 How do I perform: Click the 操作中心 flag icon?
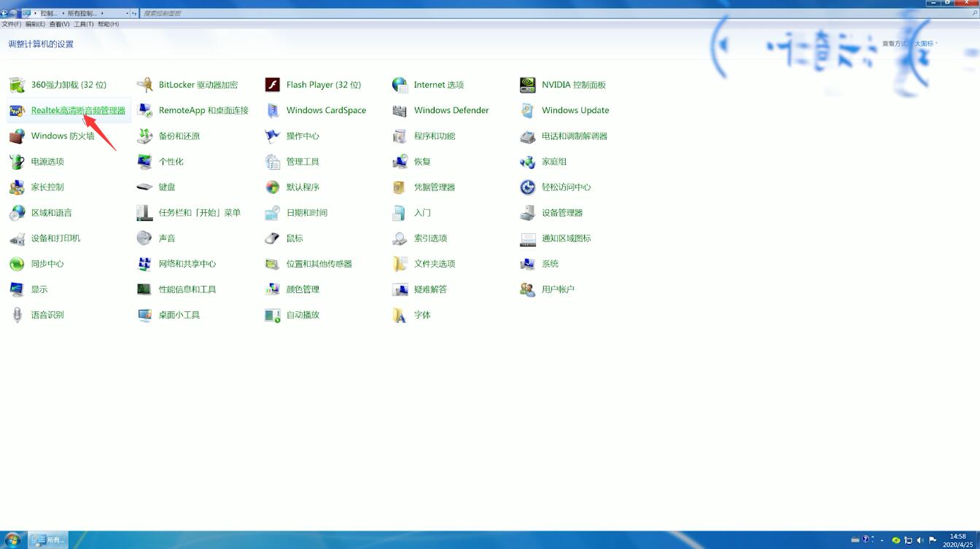coord(273,136)
